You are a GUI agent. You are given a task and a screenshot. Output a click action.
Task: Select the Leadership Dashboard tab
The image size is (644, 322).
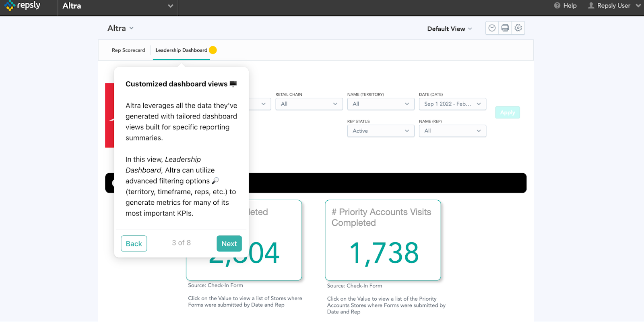click(x=182, y=50)
